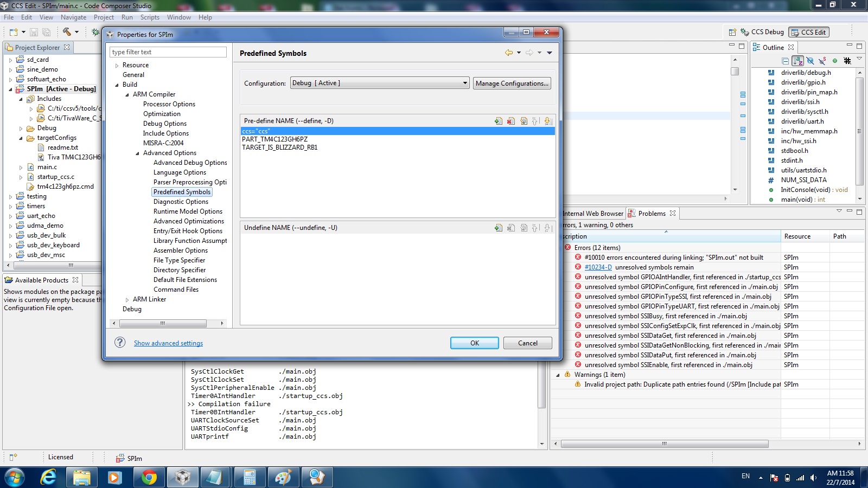
Task: Expand Resource node in properties tree
Action: [x=117, y=66]
